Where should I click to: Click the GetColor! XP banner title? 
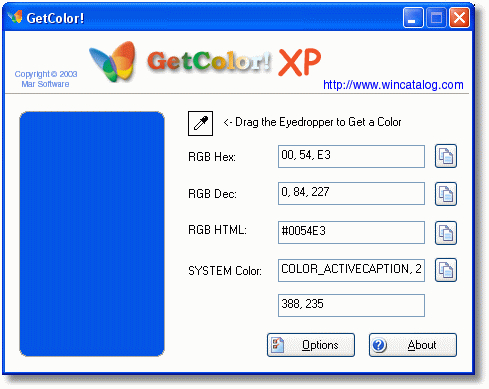click(234, 62)
